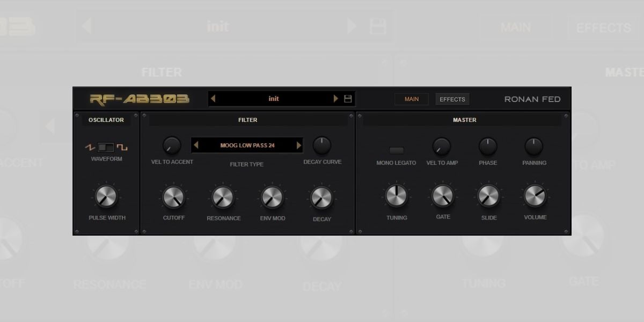Select the sawtooth waveform icon
Screen dimensions: 644x322
[x=90, y=147]
